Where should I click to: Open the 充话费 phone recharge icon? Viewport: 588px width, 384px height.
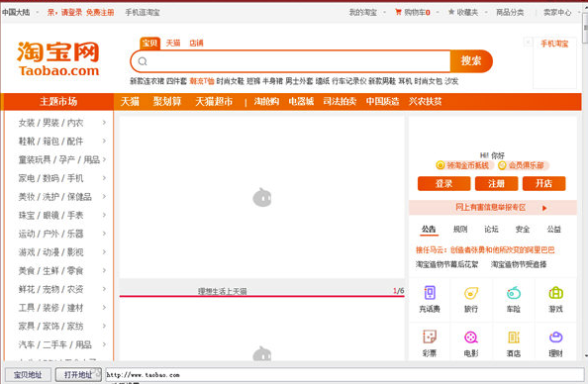(x=430, y=293)
